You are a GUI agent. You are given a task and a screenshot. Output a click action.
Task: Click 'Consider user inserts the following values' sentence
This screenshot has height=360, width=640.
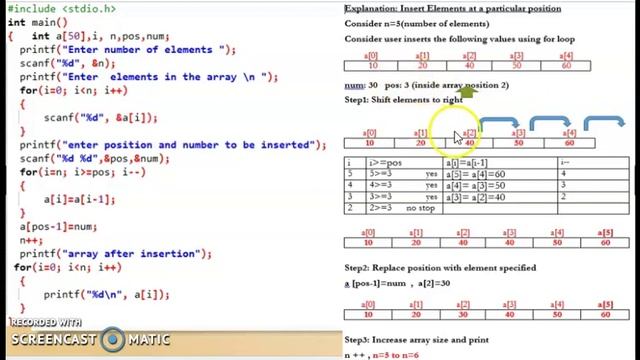click(x=460, y=39)
